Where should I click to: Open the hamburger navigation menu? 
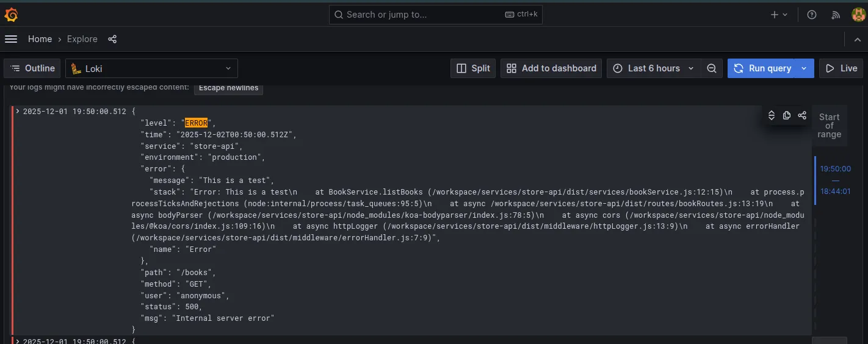point(11,39)
